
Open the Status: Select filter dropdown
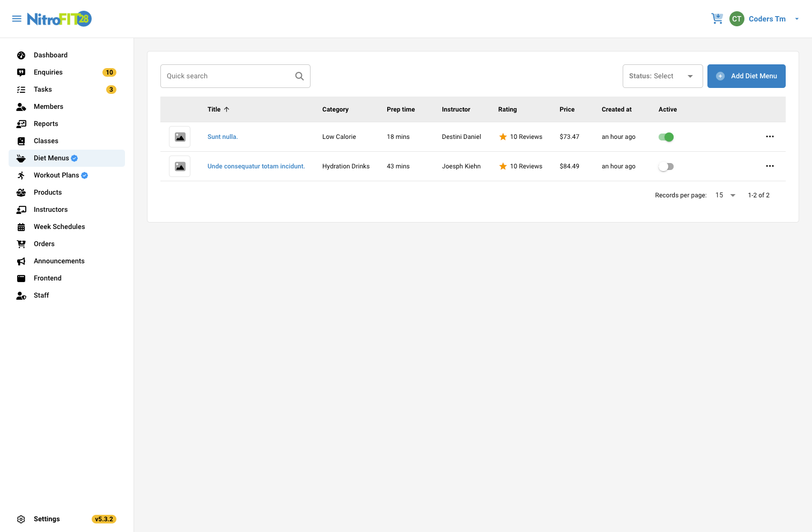pyautogui.click(x=662, y=76)
